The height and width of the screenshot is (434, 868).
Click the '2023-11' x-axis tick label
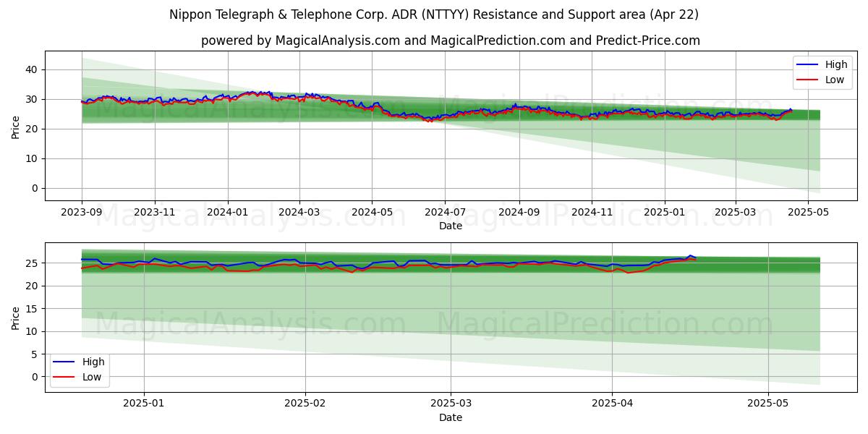[x=155, y=212]
